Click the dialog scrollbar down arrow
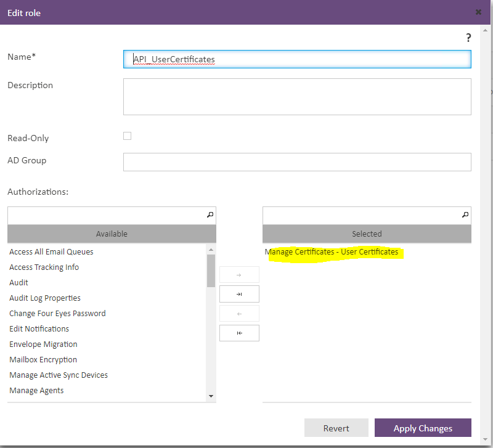The image size is (493, 448). [485, 440]
